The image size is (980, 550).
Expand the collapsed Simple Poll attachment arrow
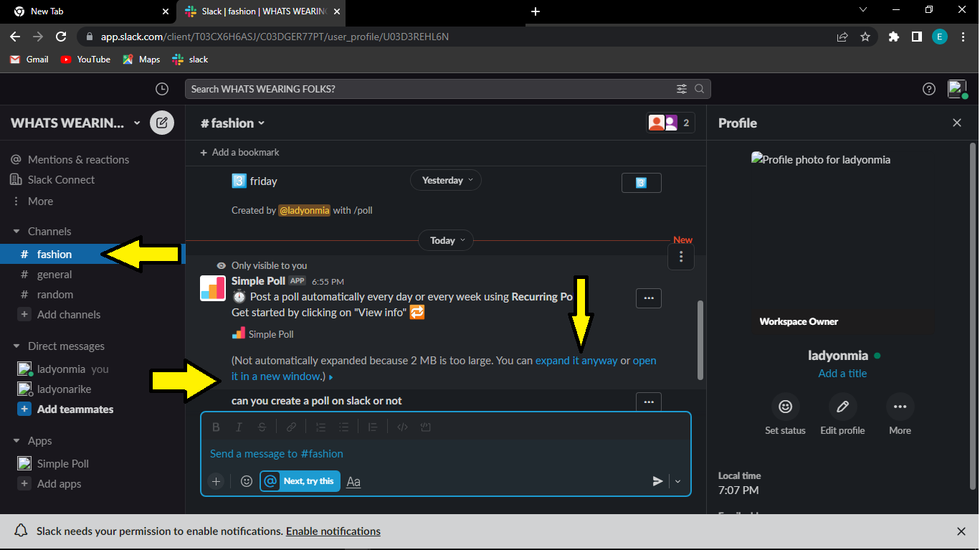tap(330, 377)
